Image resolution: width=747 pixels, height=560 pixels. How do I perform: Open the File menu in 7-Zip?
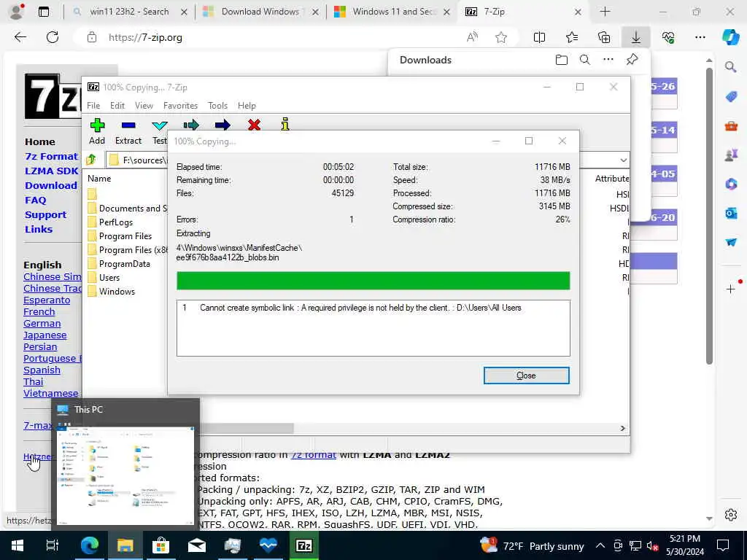pyautogui.click(x=93, y=106)
